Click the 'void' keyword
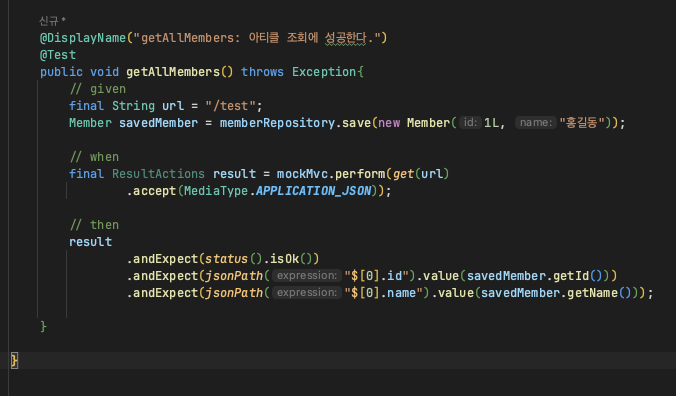The image size is (676, 396). (x=104, y=72)
